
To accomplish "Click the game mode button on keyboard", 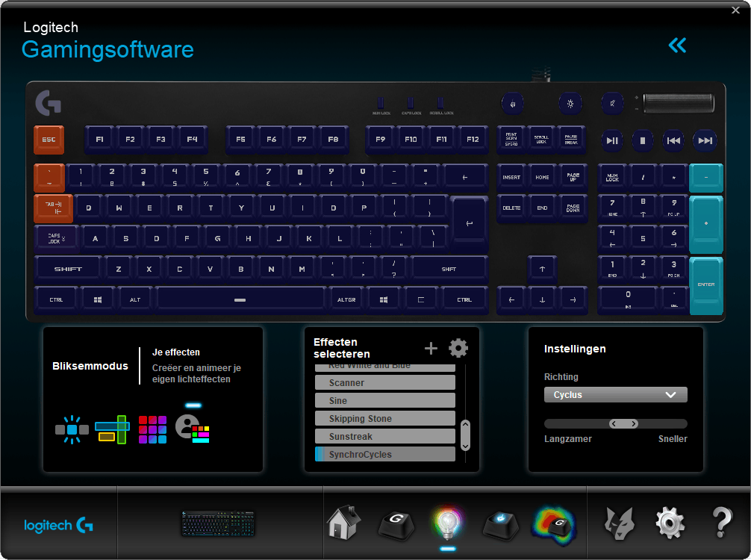I will click(512, 104).
